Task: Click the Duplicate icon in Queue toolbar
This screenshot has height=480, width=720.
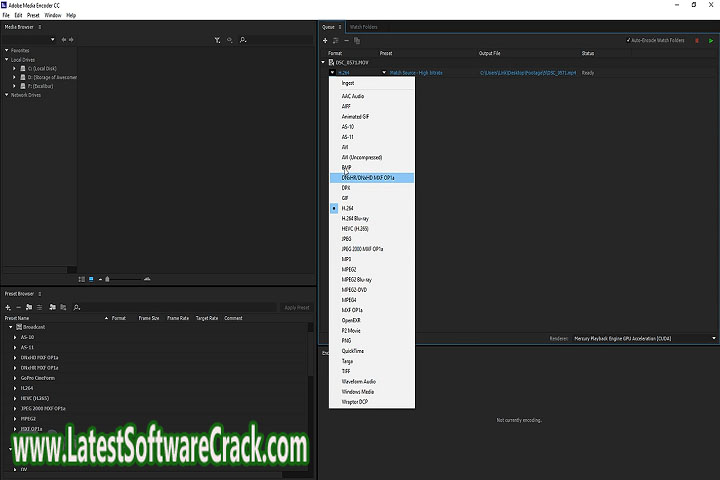Action: pyautogui.click(x=358, y=40)
